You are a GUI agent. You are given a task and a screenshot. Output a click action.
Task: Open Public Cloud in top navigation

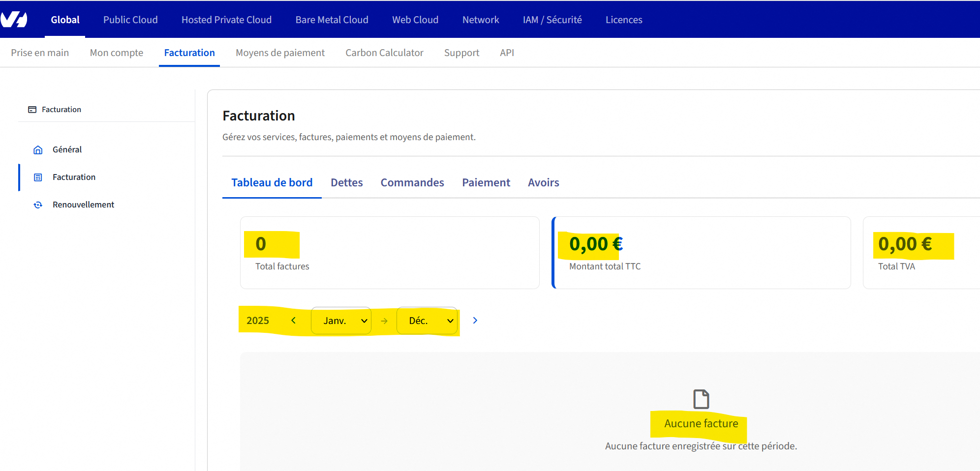(x=130, y=20)
